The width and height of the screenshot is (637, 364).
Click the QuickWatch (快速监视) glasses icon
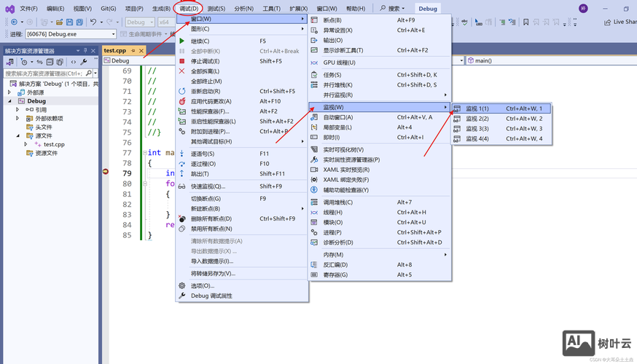[181, 186]
